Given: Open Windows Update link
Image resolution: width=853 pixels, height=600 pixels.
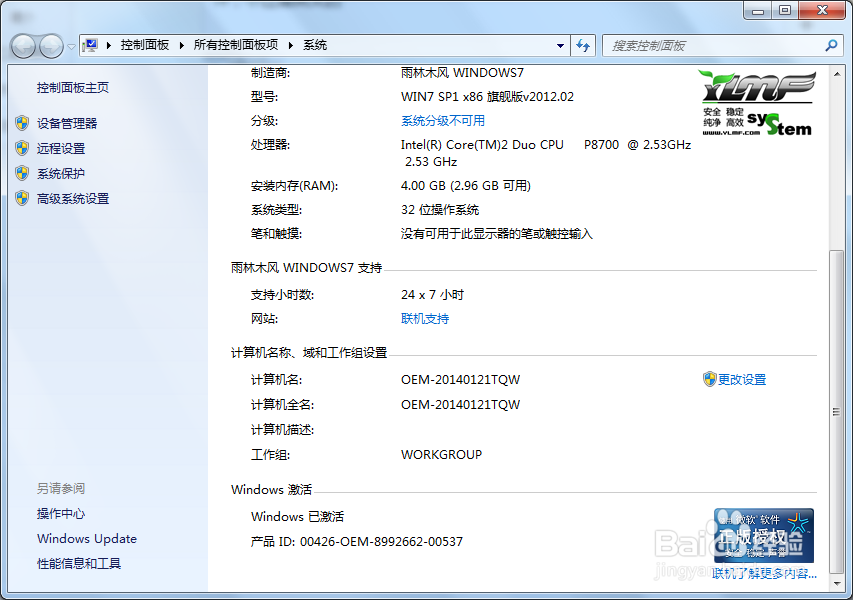Looking at the screenshot, I should coord(87,539).
